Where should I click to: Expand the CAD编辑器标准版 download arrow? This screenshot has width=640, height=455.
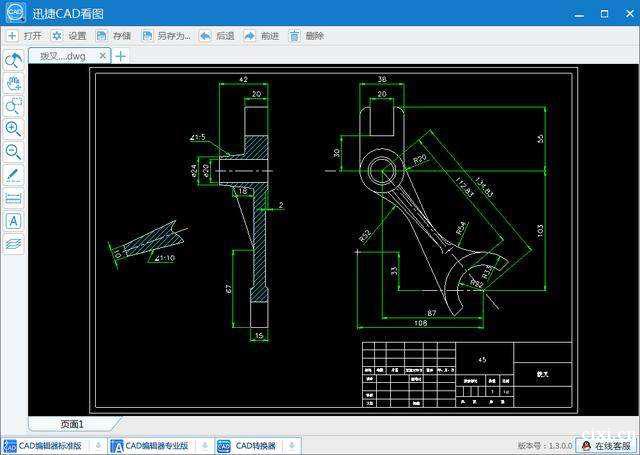click(98, 446)
